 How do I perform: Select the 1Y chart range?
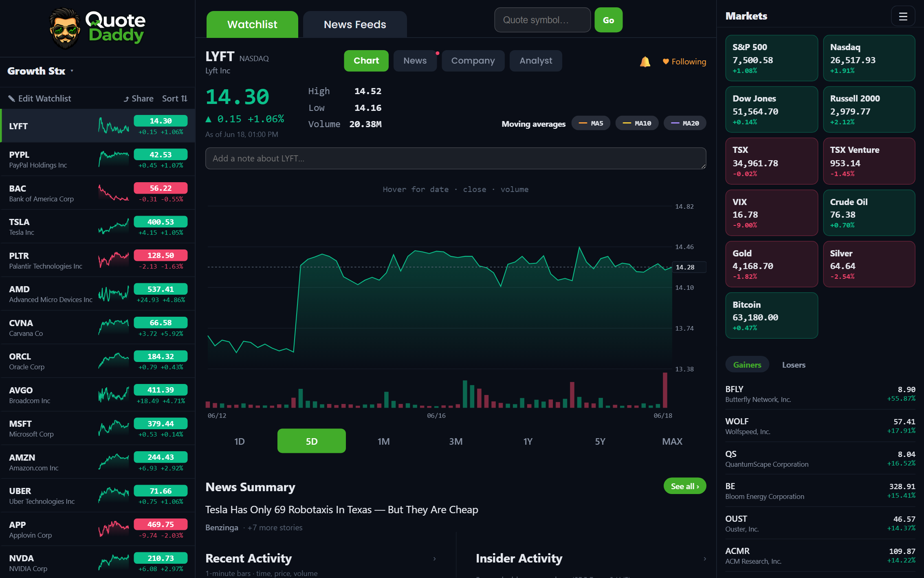point(528,441)
